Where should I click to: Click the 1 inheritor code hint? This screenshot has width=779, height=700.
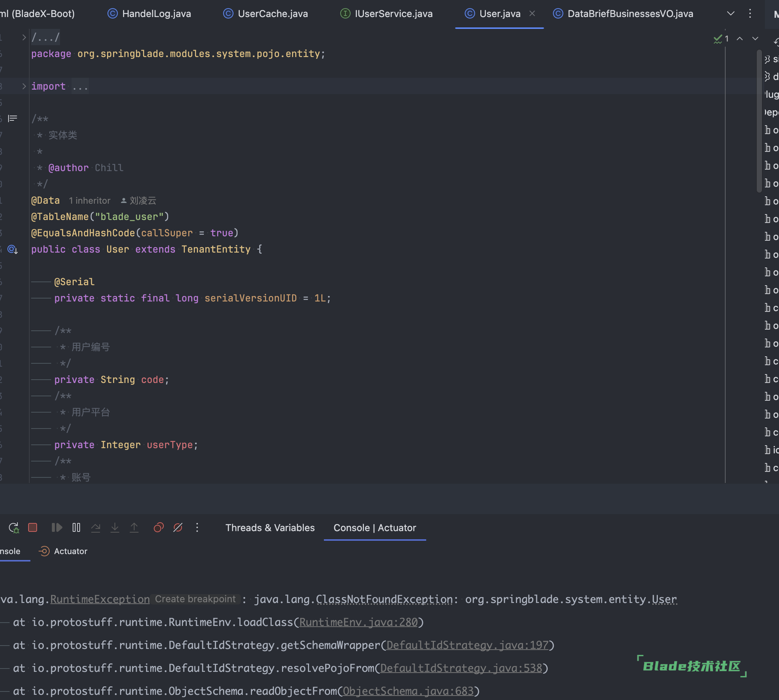pyautogui.click(x=89, y=201)
